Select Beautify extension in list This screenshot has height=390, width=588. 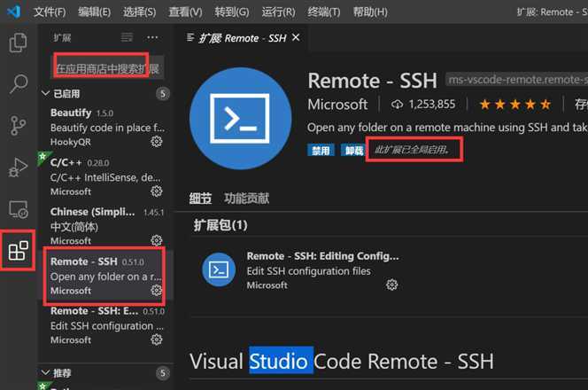106,128
